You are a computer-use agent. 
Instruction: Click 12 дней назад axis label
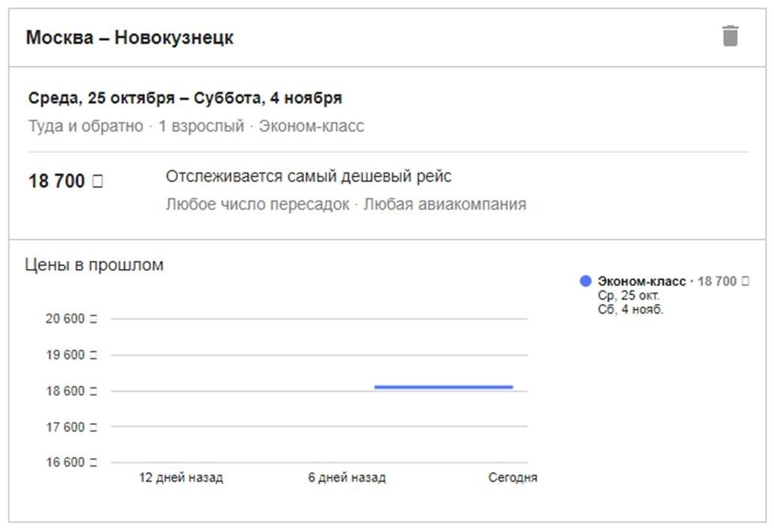point(181,477)
